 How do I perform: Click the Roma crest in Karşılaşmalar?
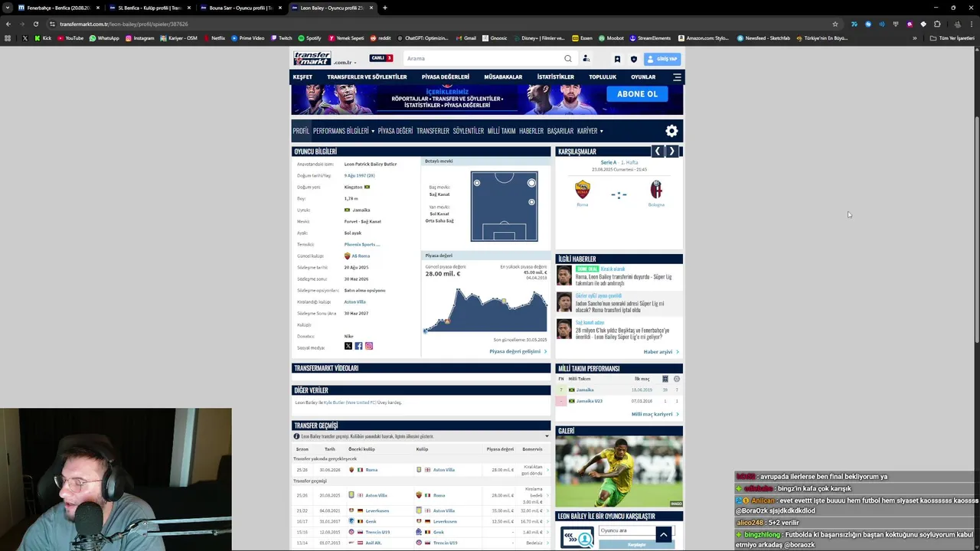(583, 189)
